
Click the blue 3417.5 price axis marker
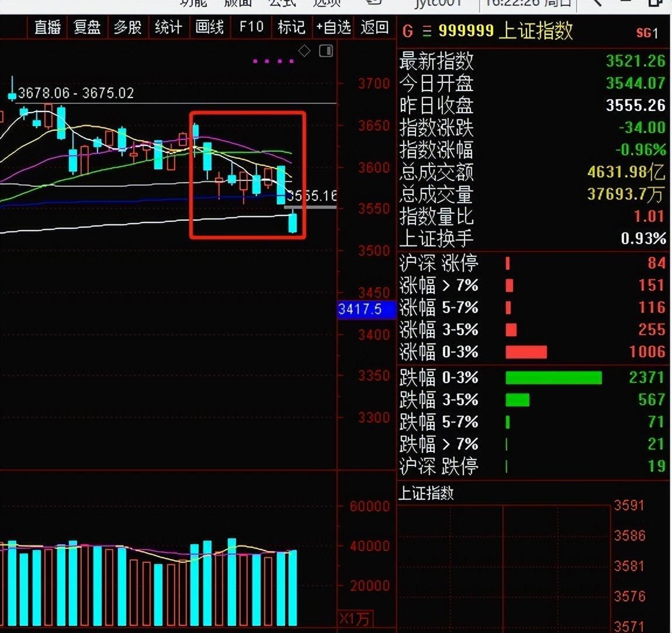[360, 309]
